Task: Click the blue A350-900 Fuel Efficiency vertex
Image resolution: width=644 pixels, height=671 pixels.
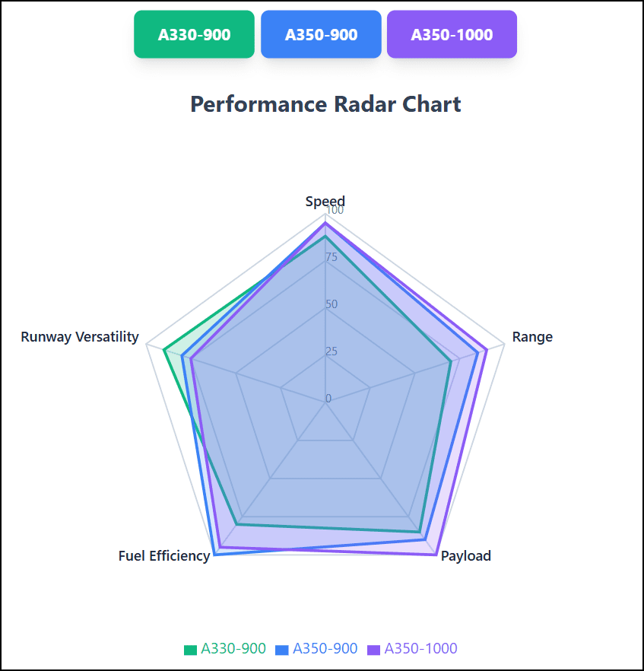Action: [215, 554]
